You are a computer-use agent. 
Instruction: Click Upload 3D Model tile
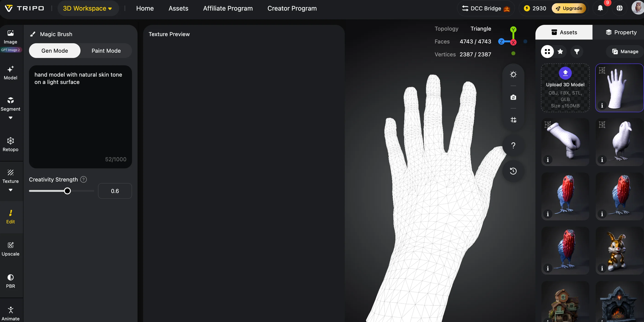[x=565, y=88]
